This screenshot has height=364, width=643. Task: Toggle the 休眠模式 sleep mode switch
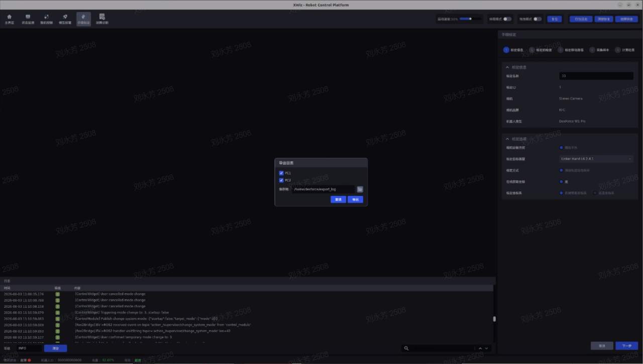507,19
